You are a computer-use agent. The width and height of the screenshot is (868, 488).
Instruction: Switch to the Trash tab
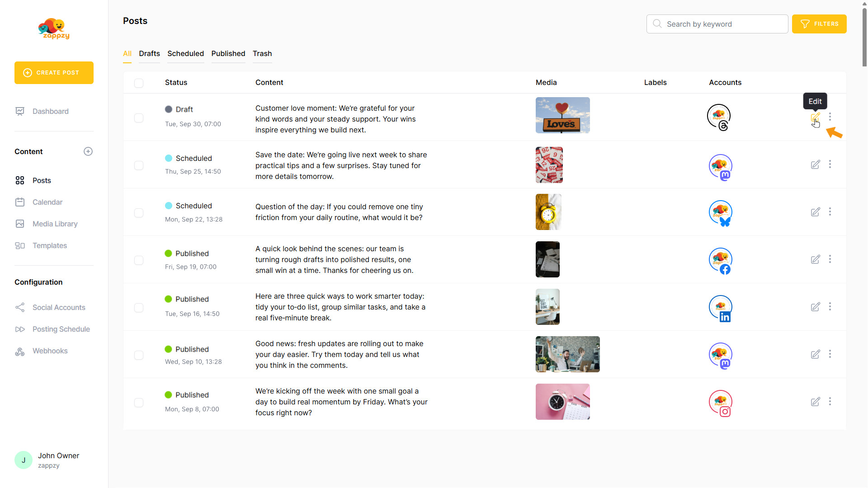262,53
